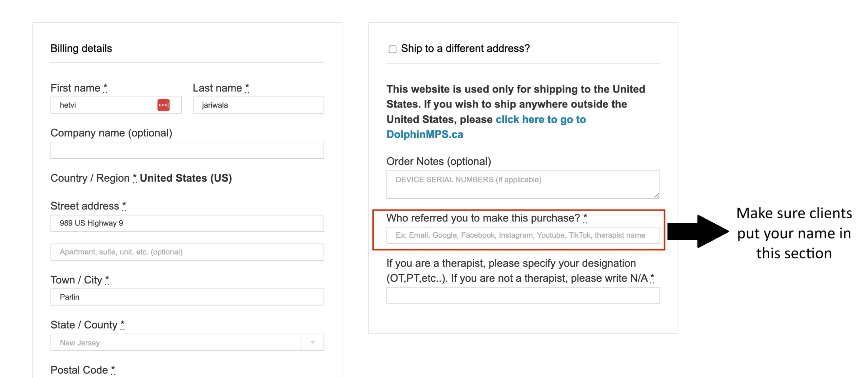Click the Street address field
This screenshot has height=378, width=868.
click(187, 223)
